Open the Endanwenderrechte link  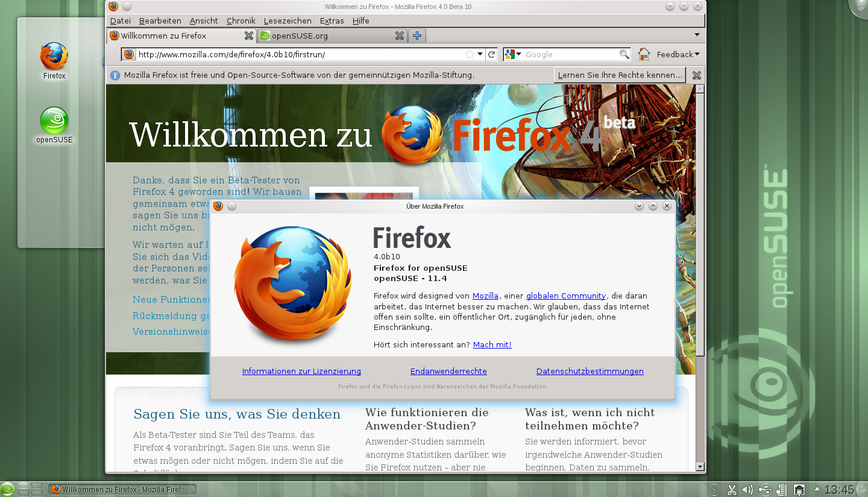[x=448, y=371]
